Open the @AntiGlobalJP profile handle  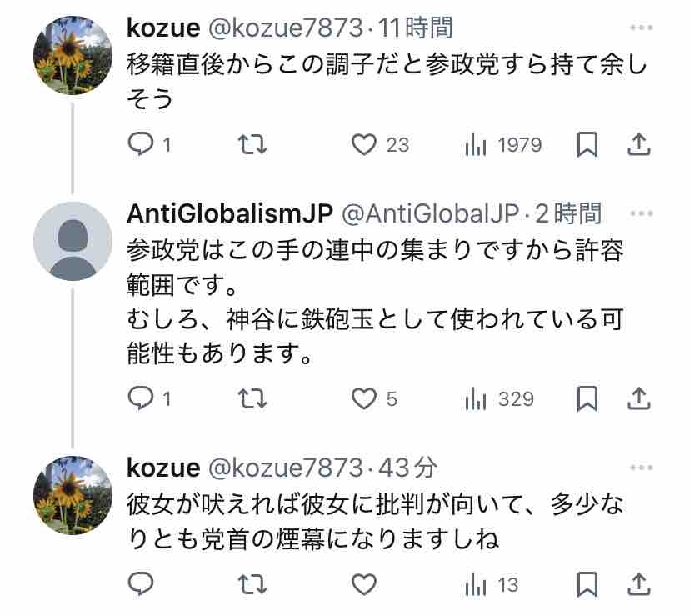tap(430, 214)
